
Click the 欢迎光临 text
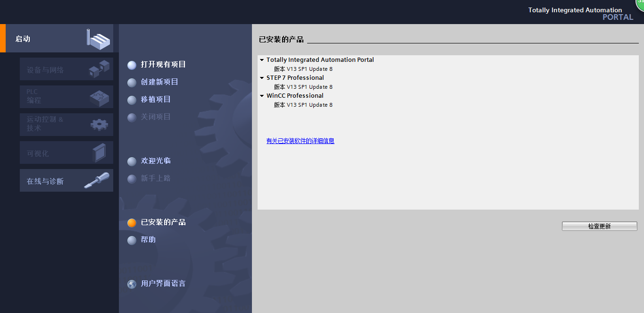[156, 161]
